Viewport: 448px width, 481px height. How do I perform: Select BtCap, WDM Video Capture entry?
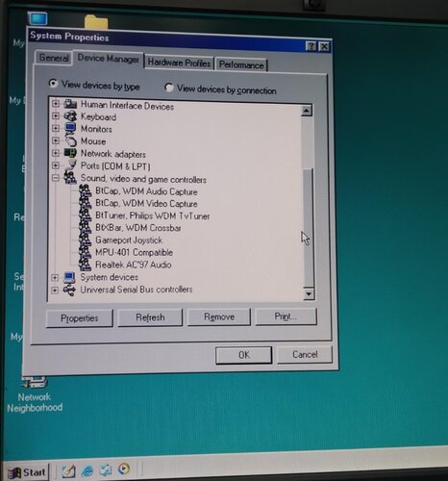coord(146,203)
